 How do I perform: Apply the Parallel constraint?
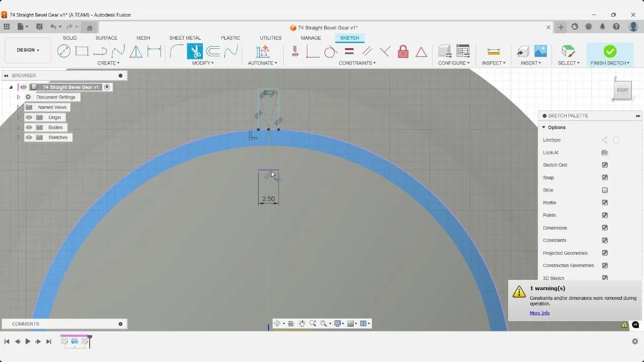(x=367, y=51)
